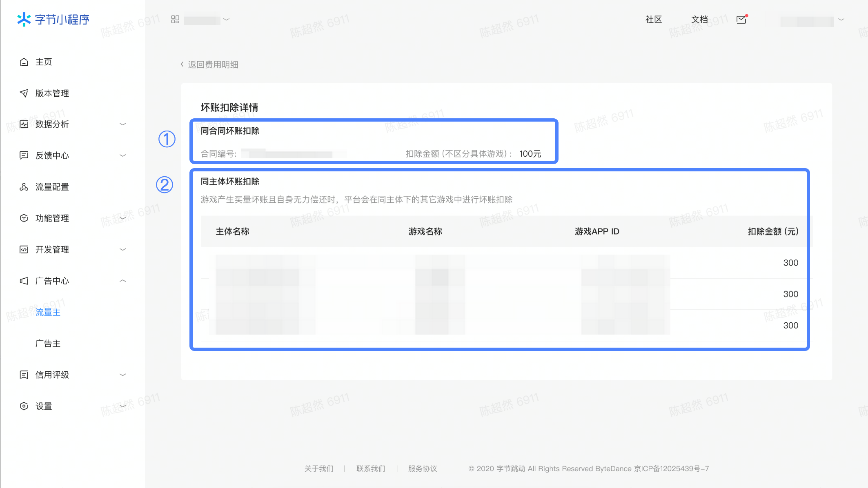Go to 主页 in sidebar
868x488 pixels.
click(x=44, y=62)
